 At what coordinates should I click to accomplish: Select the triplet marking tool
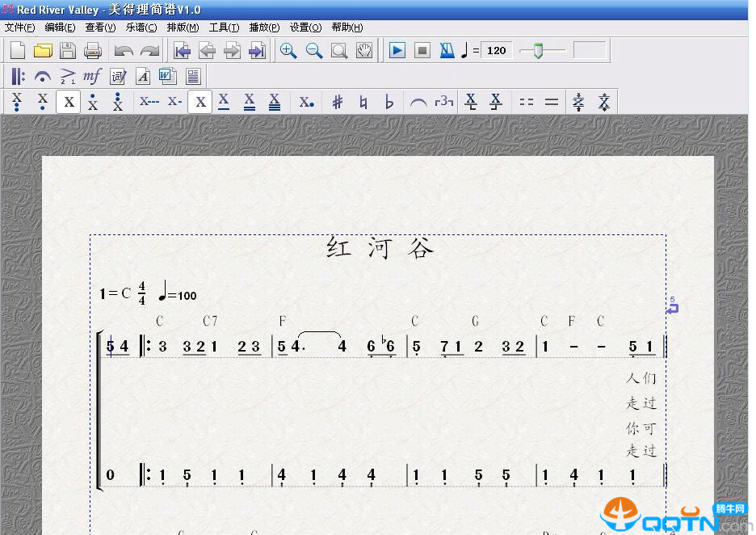click(443, 102)
